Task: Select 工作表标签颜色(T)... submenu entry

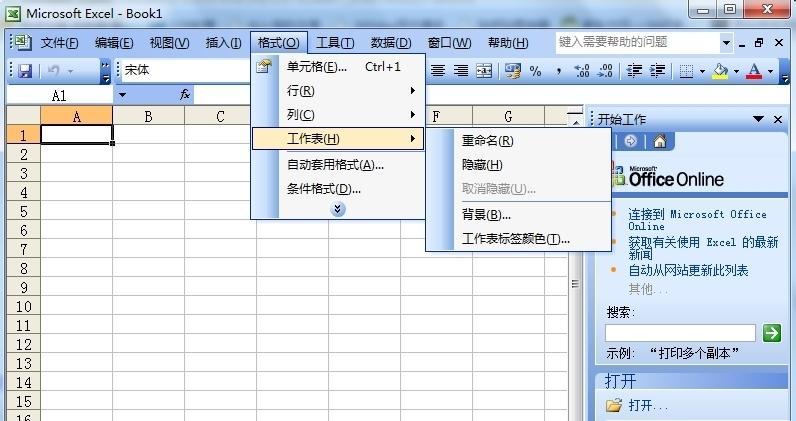Action: click(518, 239)
